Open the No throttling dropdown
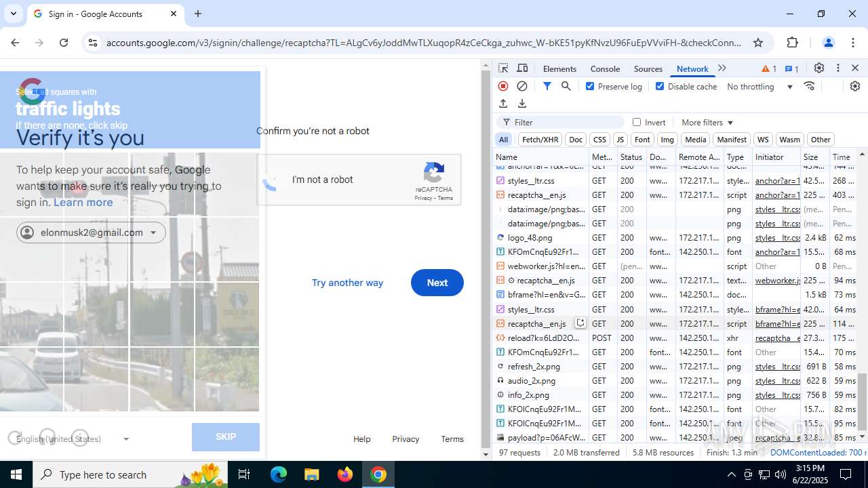Image resolution: width=868 pixels, height=488 pixels. point(759,86)
